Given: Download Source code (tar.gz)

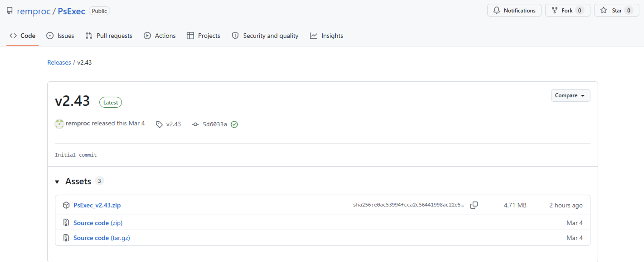Looking at the screenshot, I should (x=101, y=238).
